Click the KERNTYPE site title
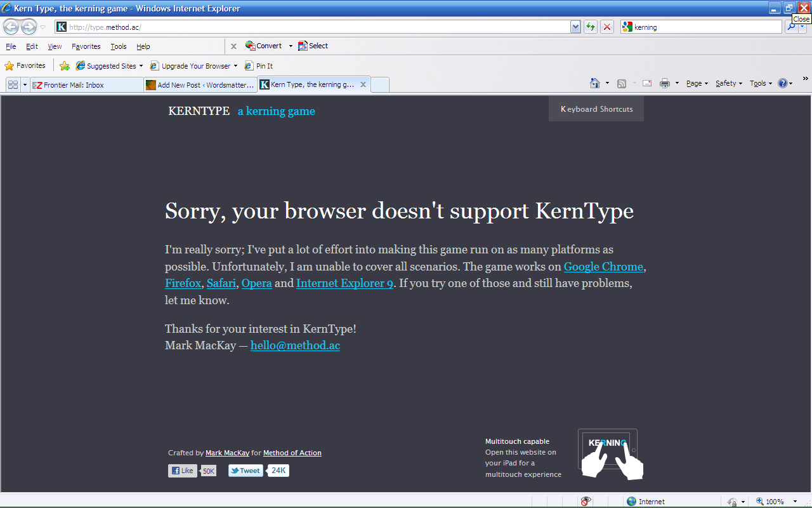 coord(199,111)
